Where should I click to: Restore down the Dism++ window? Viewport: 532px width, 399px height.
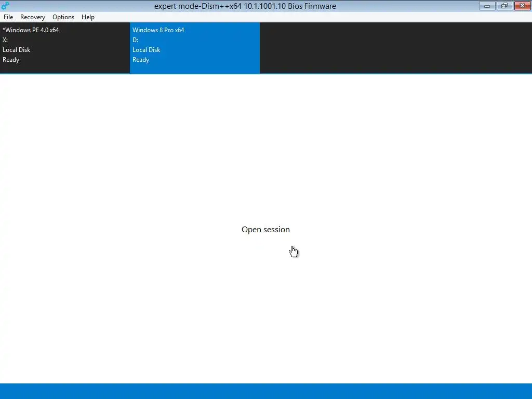tap(504, 6)
